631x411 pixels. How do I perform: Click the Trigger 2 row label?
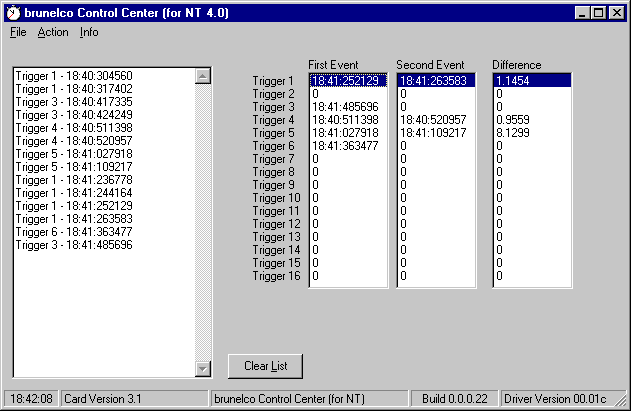[x=274, y=94]
